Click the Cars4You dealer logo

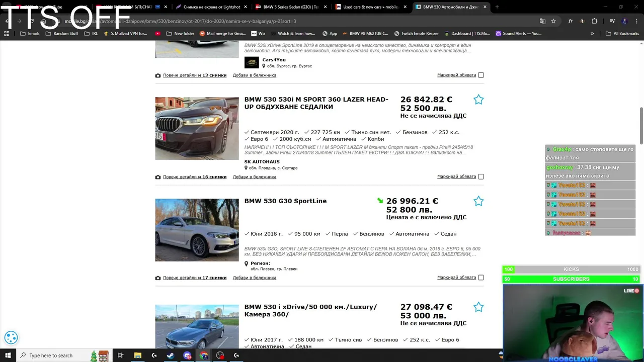[x=252, y=62]
